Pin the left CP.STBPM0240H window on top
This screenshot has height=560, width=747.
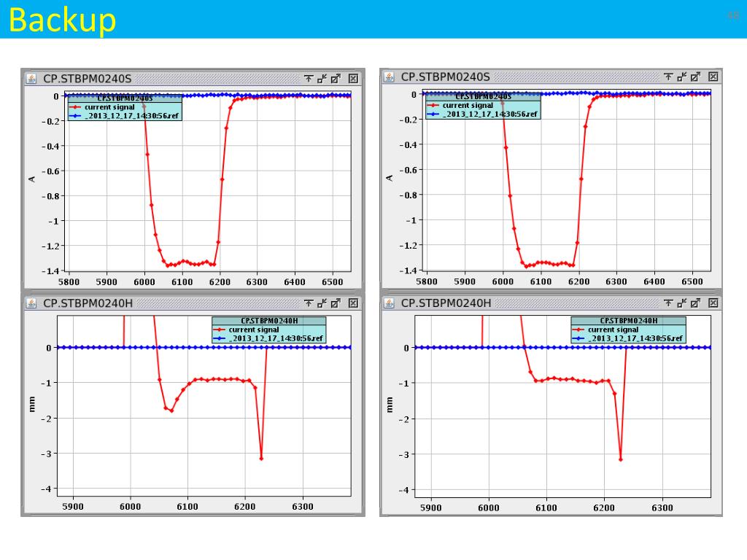(x=309, y=303)
